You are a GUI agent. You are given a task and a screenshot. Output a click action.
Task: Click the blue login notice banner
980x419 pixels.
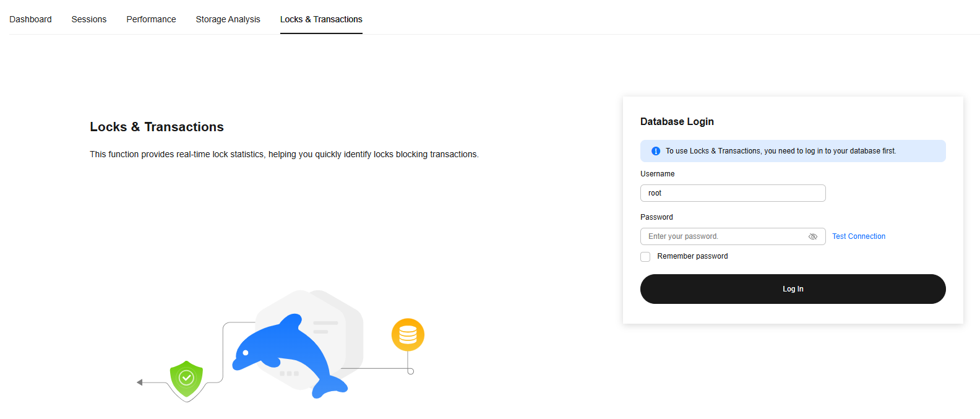click(793, 151)
